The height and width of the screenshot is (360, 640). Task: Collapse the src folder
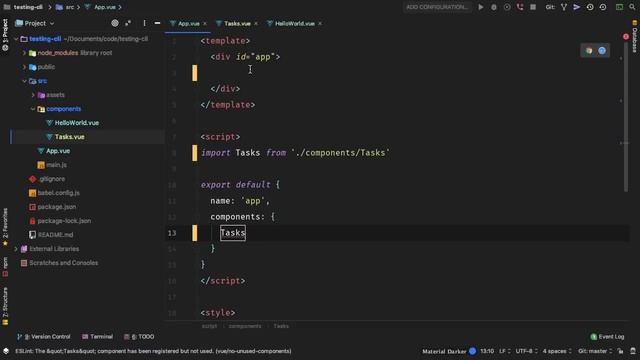pyautogui.click(x=24, y=81)
